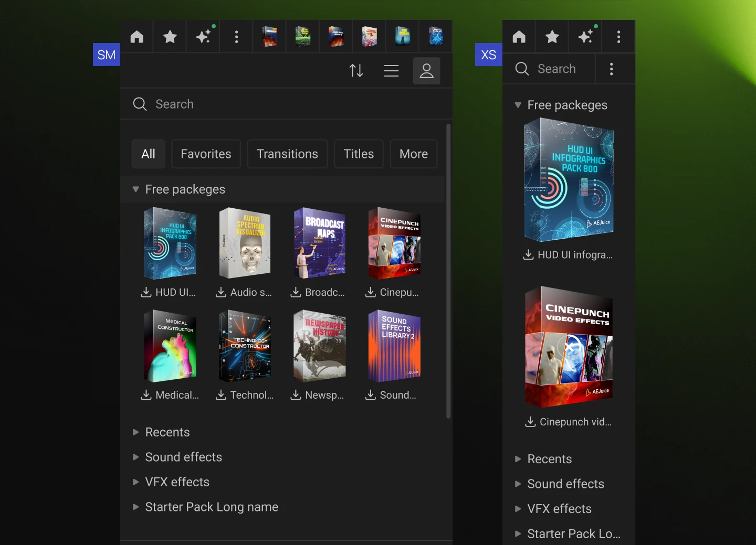Open the three-dot menu beside the XS search
The height and width of the screenshot is (545, 756).
click(x=612, y=69)
